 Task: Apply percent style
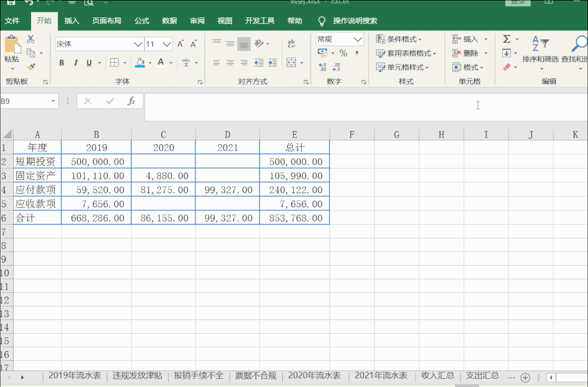[x=343, y=53]
